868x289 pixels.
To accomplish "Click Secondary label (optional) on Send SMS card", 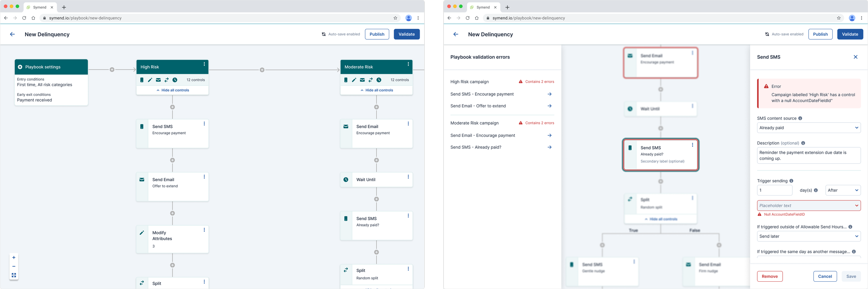I will [662, 161].
